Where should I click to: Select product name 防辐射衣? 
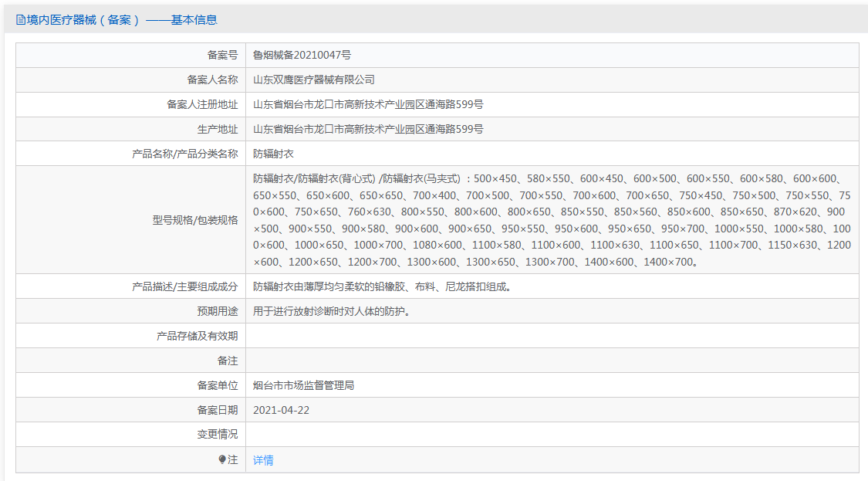coord(273,154)
